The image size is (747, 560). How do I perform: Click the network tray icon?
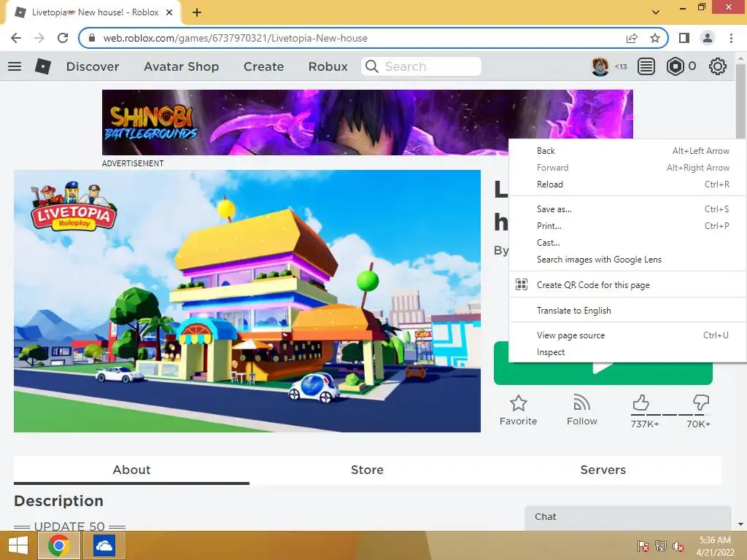click(x=661, y=546)
